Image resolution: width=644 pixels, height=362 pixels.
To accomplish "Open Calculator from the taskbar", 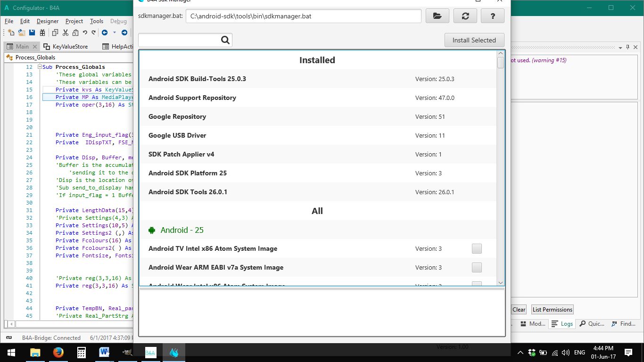I will (81, 352).
